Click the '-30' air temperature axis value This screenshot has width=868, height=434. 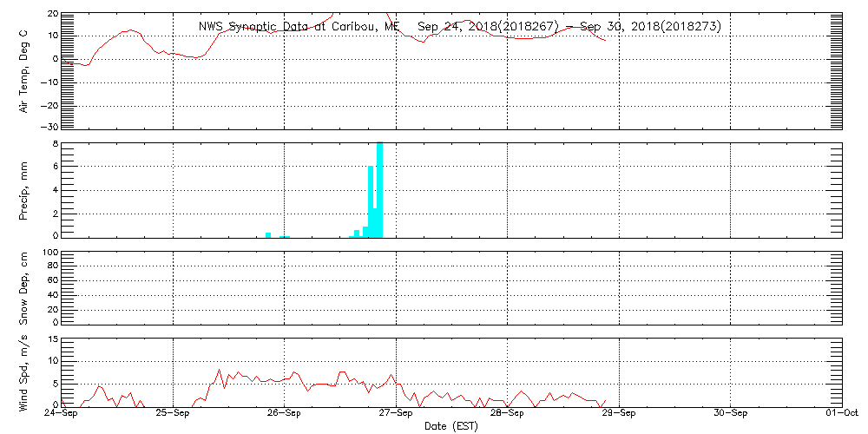pos(49,126)
